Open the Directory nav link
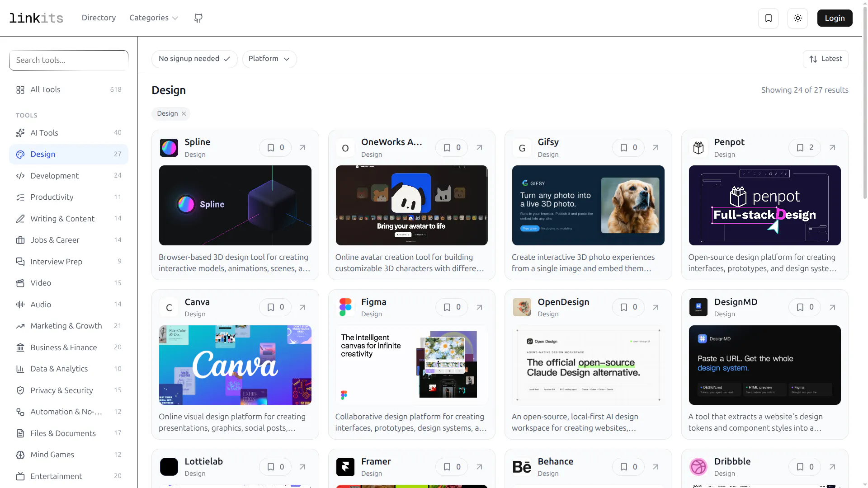The height and width of the screenshot is (488, 868). pyautogui.click(x=99, y=18)
